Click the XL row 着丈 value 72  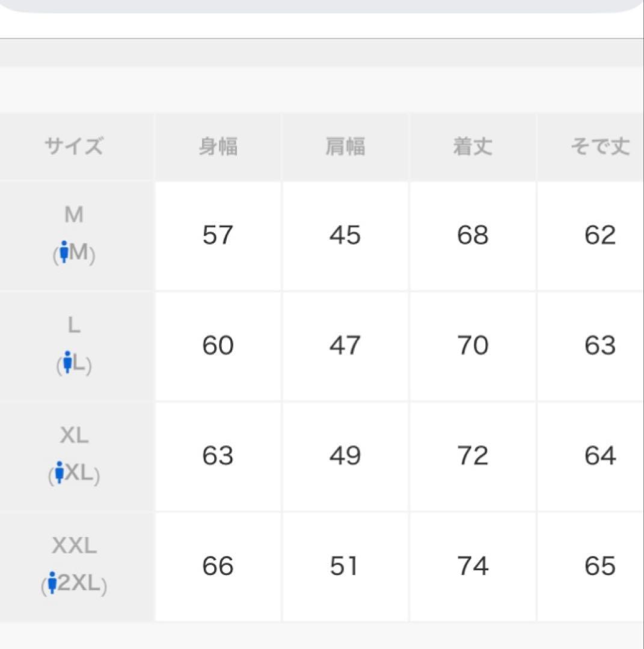473,456
